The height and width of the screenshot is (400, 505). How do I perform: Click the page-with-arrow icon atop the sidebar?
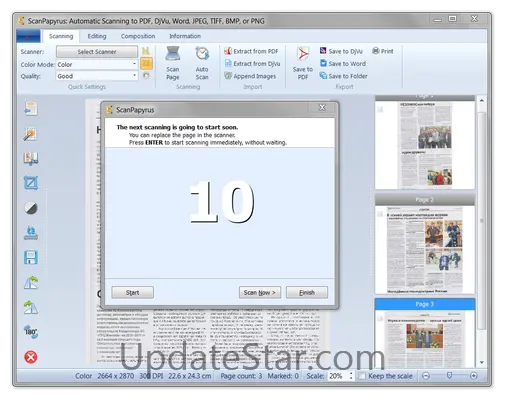click(31, 109)
